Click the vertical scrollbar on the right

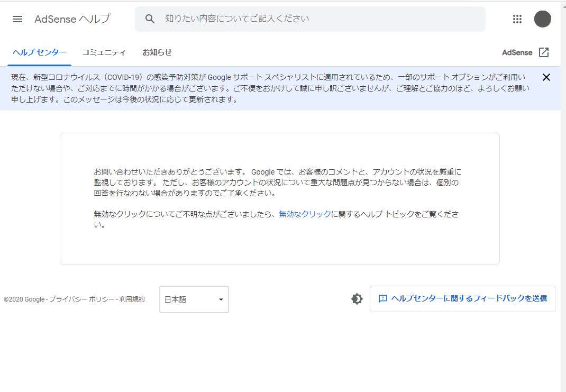tap(563, 196)
